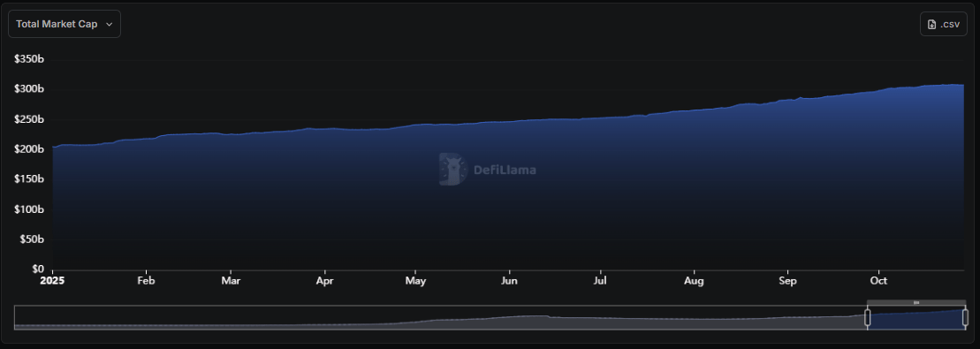This screenshot has width=980, height=349.
Task: Click the Mar x-axis label
Action: [231, 281]
